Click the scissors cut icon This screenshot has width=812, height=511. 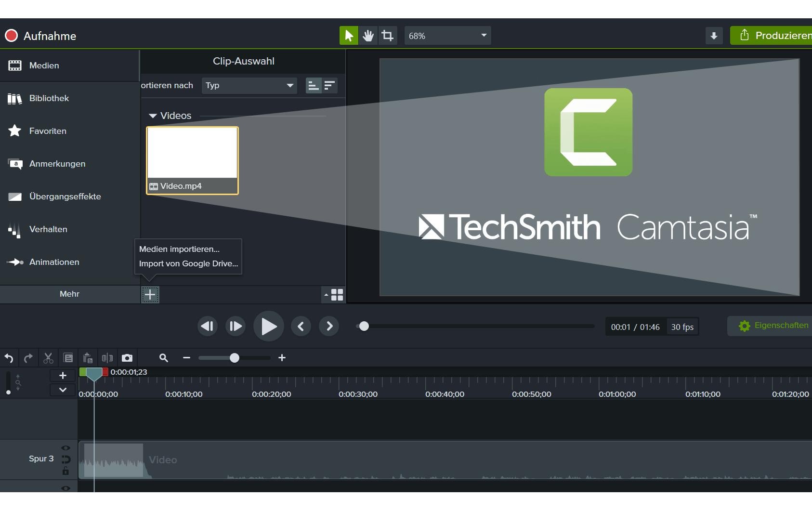(48, 358)
